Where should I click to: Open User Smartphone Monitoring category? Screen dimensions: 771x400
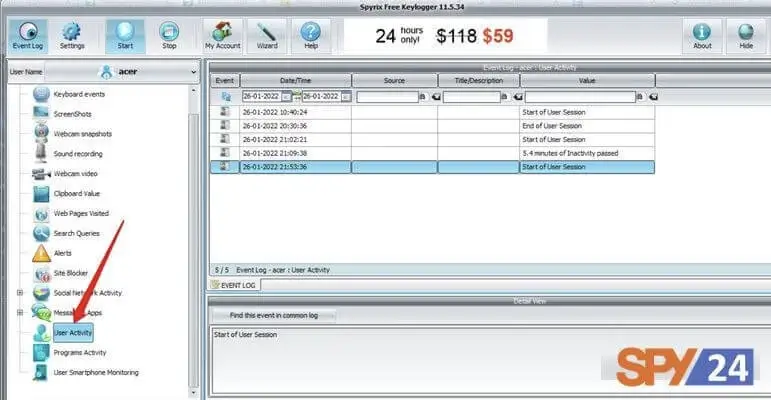point(96,372)
